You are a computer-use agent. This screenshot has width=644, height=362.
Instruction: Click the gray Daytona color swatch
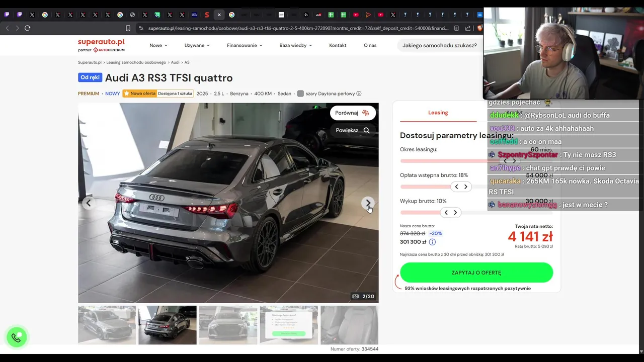click(x=300, y=94)
